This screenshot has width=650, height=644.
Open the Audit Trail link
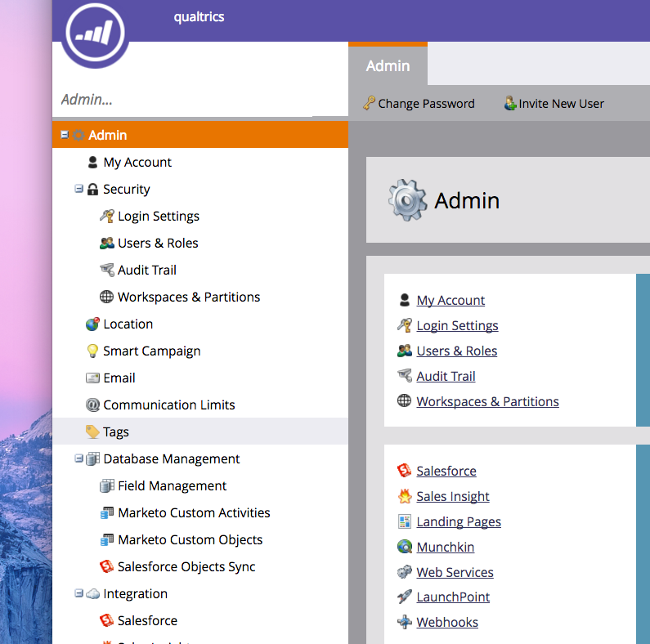tap(446, 376)
